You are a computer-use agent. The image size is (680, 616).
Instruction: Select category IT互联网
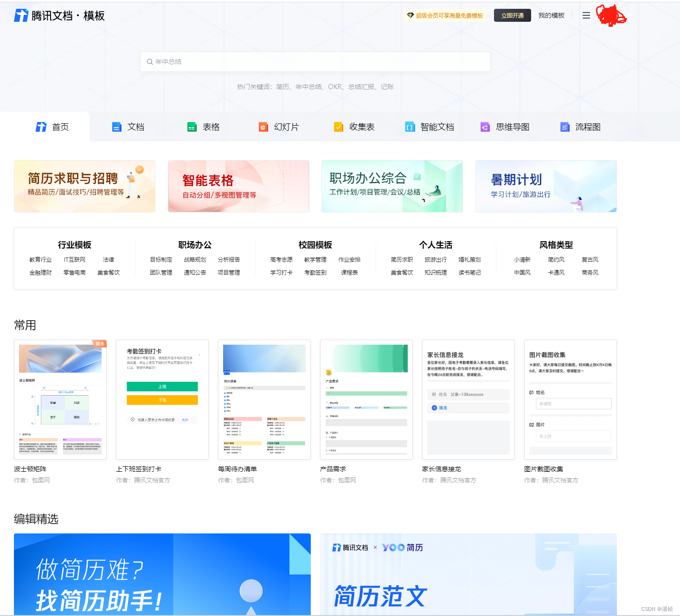(75, 260)
